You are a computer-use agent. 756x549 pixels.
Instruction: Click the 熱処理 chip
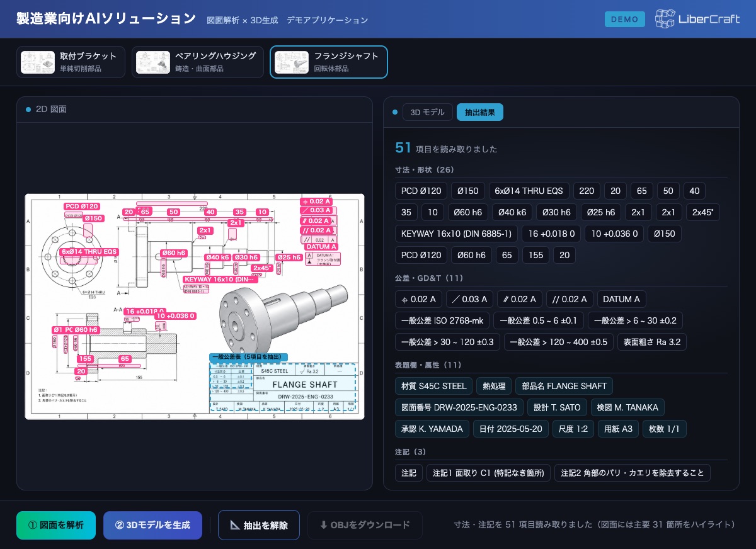pos(493,386)
